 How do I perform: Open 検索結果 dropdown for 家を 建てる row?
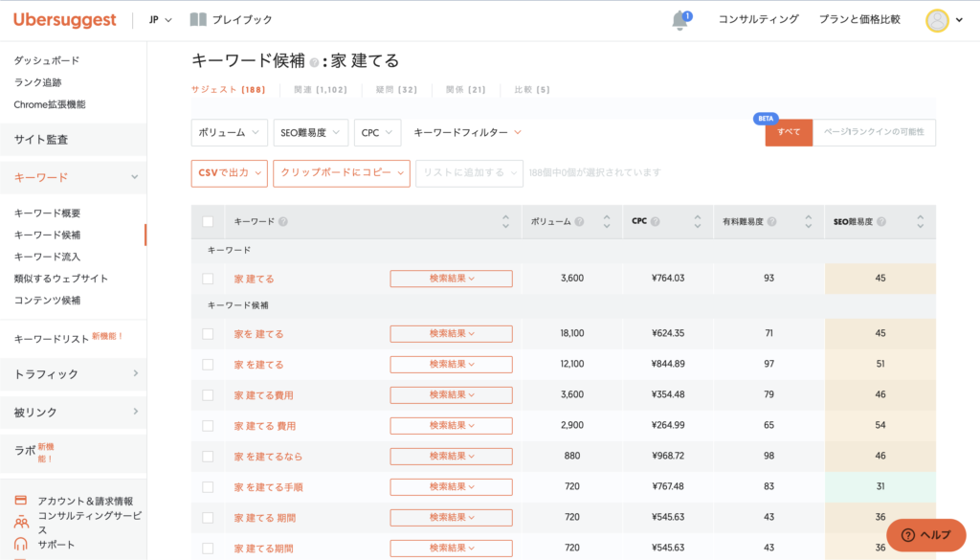point(452,334)
